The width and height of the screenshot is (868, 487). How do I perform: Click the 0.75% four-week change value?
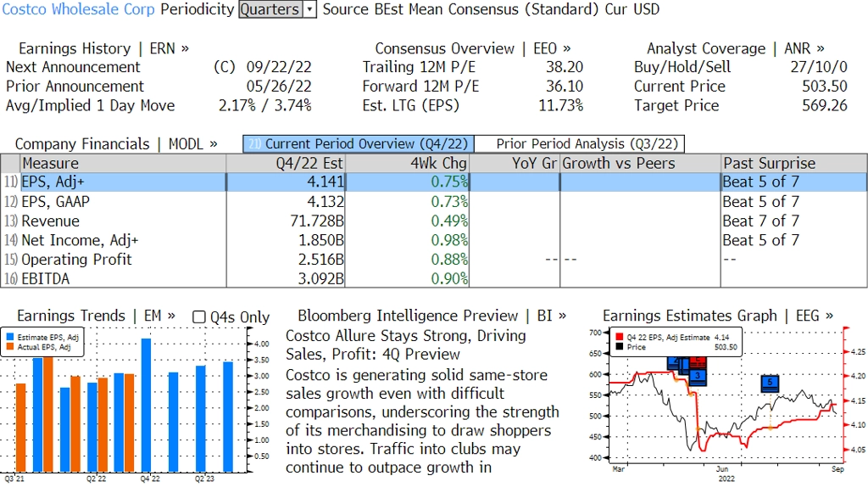(449, 182)
